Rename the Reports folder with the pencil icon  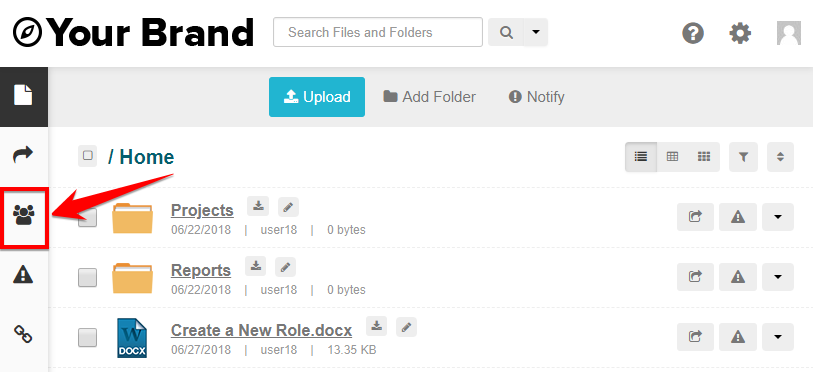pyautogui.click(x=285, y=267)
